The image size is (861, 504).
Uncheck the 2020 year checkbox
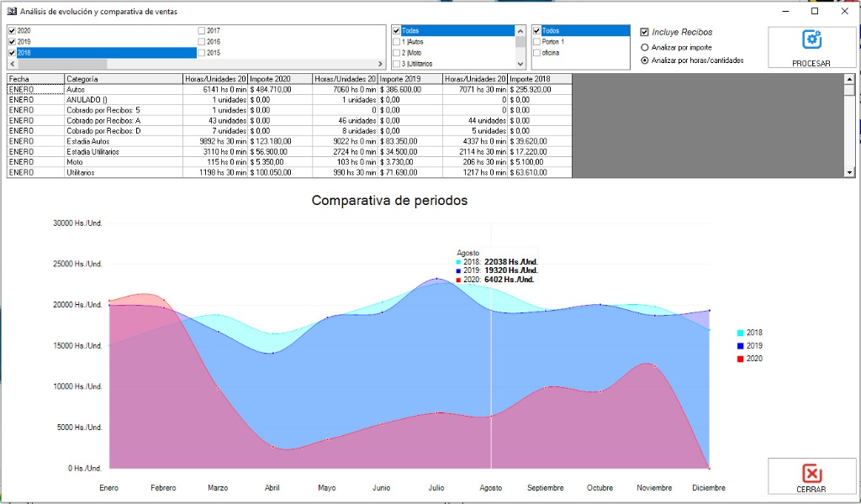tap(12, 31)
